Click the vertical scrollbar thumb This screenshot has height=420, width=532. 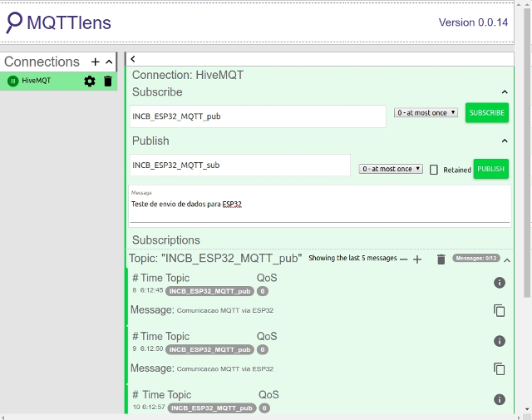click(x=527, y=153)
